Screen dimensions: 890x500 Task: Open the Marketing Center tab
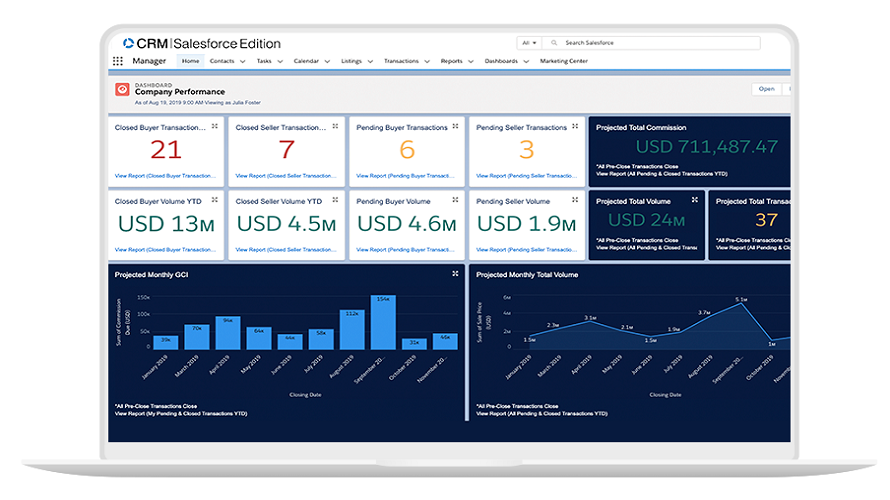(x=564, y=61)
